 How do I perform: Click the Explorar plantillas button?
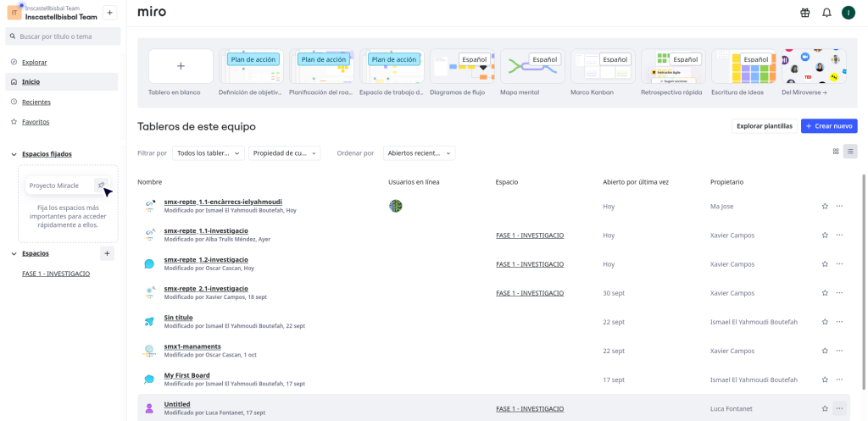coord(764,126)
